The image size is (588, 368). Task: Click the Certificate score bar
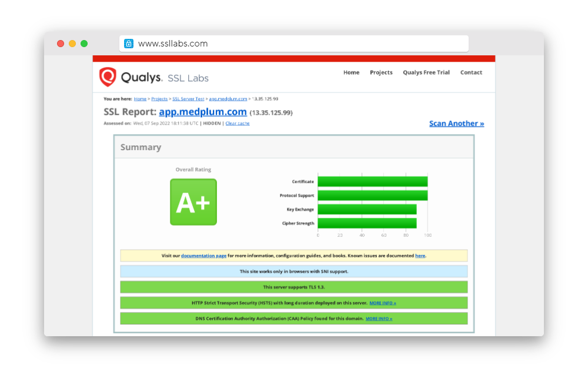pyautogui.click(x=372, y=181)
